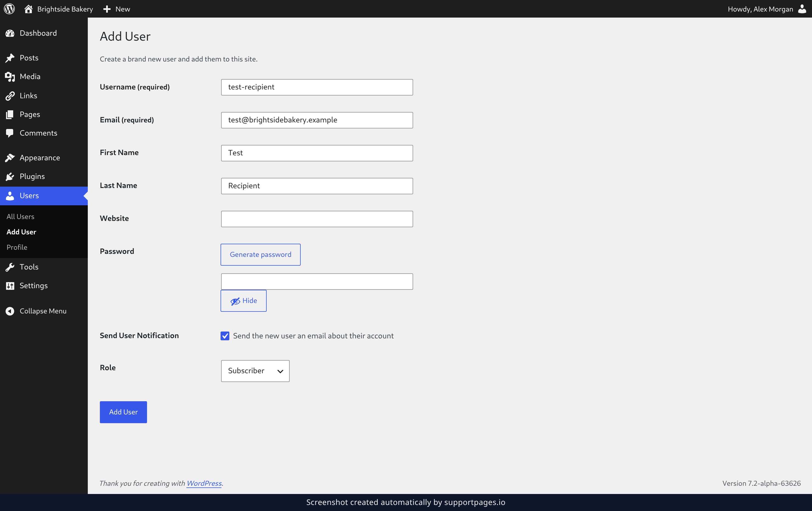Open the Role dropdown showing Subscriber
812x511 pixels.
pyautogui.click(x=255, y=371)
